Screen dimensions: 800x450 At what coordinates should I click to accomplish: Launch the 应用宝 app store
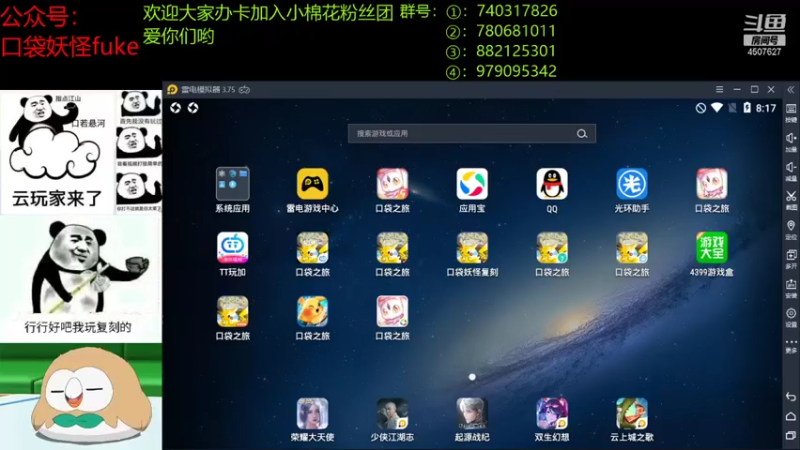tap(472, 184)
